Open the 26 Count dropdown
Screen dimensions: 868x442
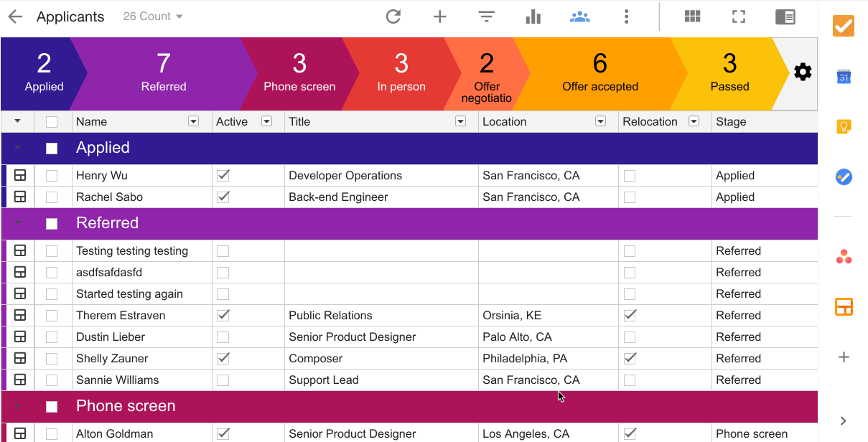[152, 16]
